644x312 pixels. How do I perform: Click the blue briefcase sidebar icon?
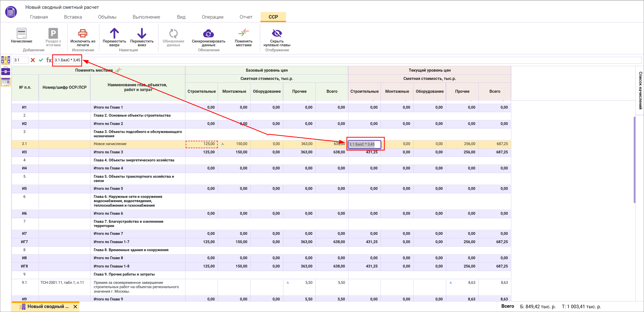[x=6, y=71]
